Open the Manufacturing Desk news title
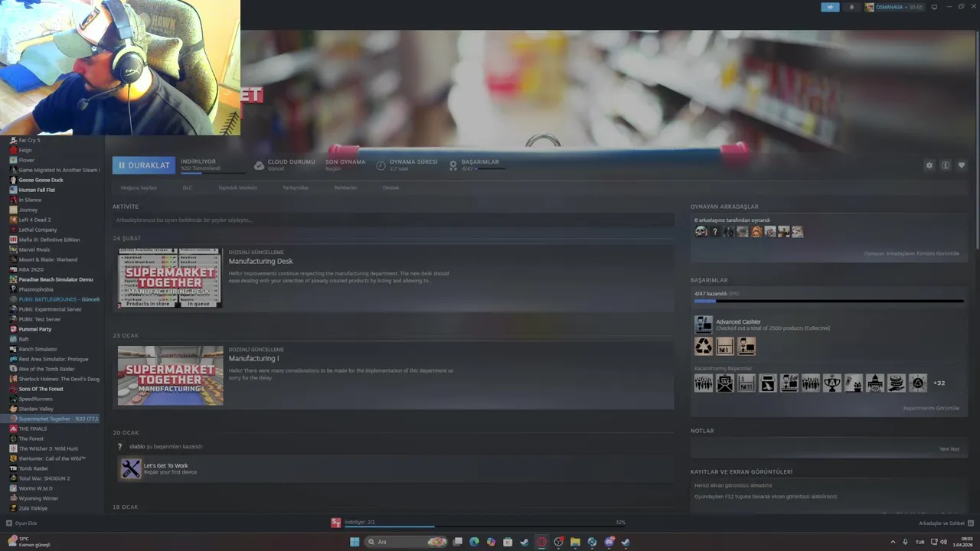Viewport: 980px width, 551px height. click(x=260, y=262)
